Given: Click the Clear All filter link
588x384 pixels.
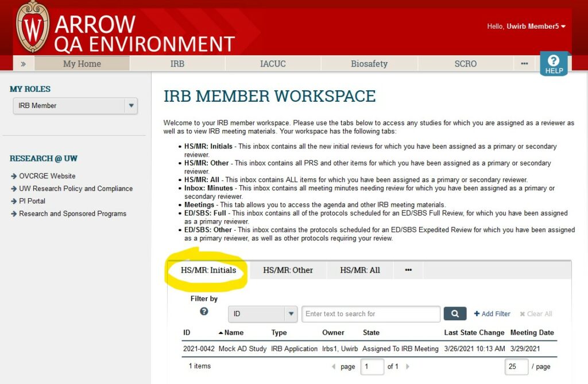Looking at the screenshot, I should coord(536,314).
